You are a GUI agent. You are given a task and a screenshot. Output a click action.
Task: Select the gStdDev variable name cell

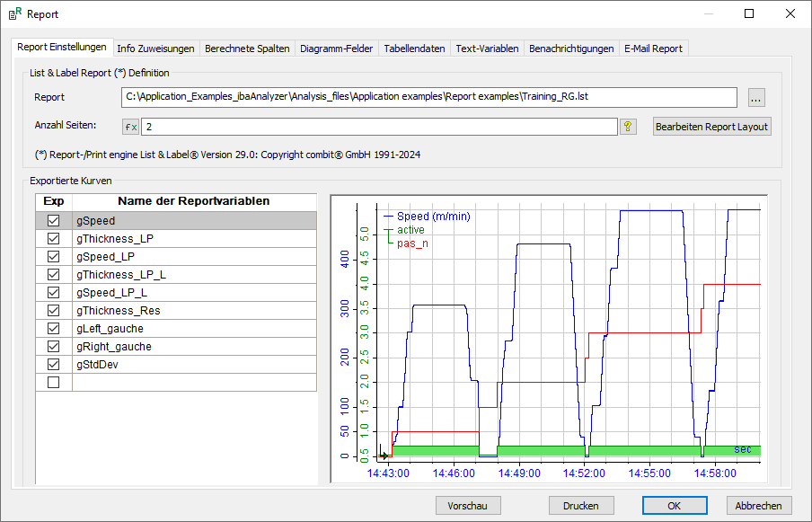(194, 364)
